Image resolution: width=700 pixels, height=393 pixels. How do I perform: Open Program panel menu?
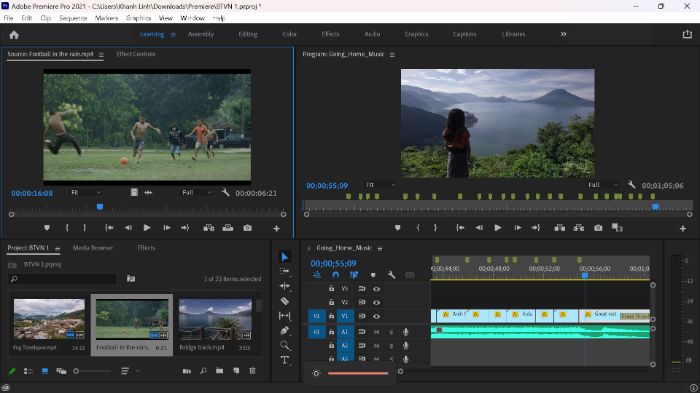[392, 54]
